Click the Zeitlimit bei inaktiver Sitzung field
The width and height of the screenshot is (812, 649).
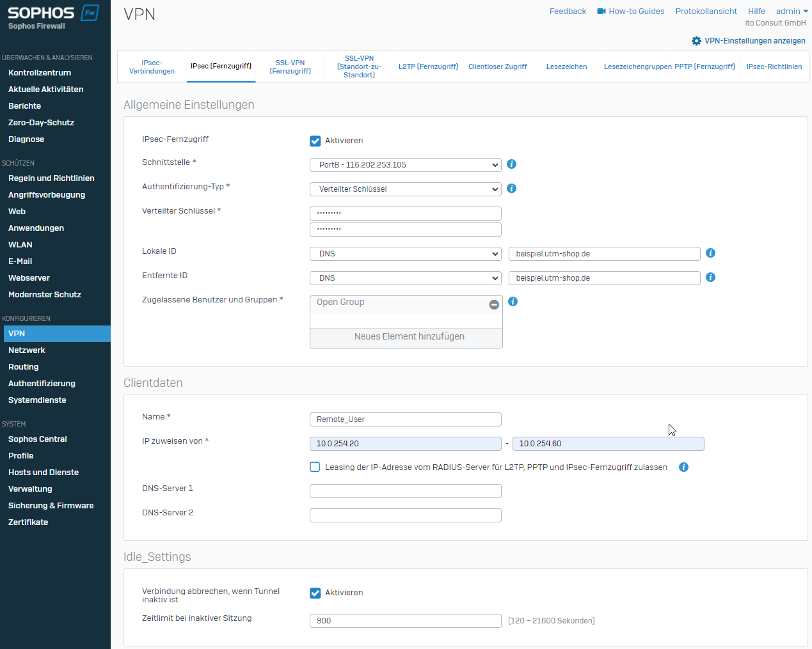click(x=405, y=621)
